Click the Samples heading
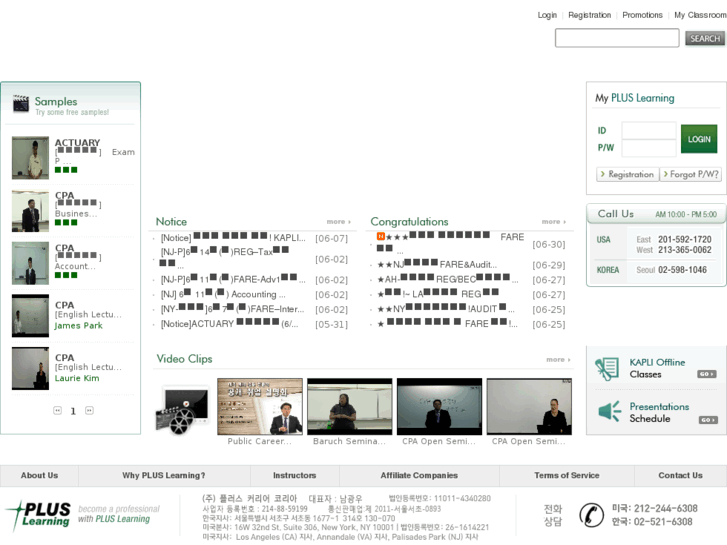Viewport: 727px width, 545px height. 56,102
